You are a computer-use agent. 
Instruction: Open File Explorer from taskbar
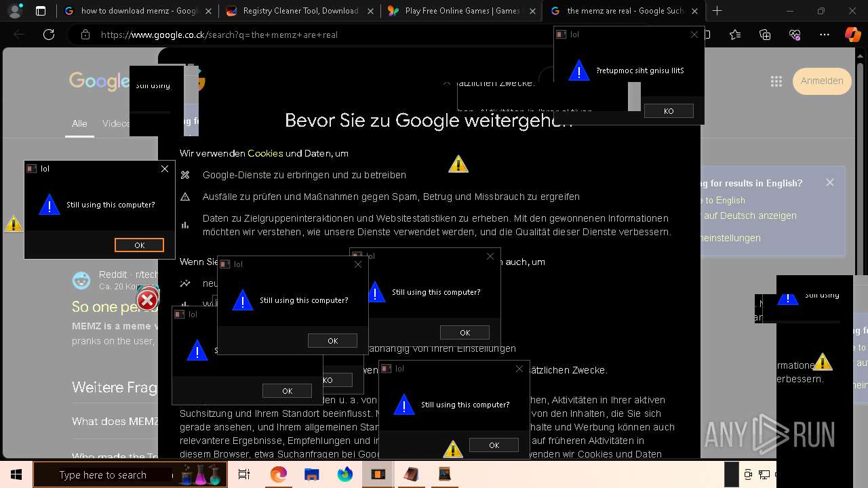tap(311, 474)
